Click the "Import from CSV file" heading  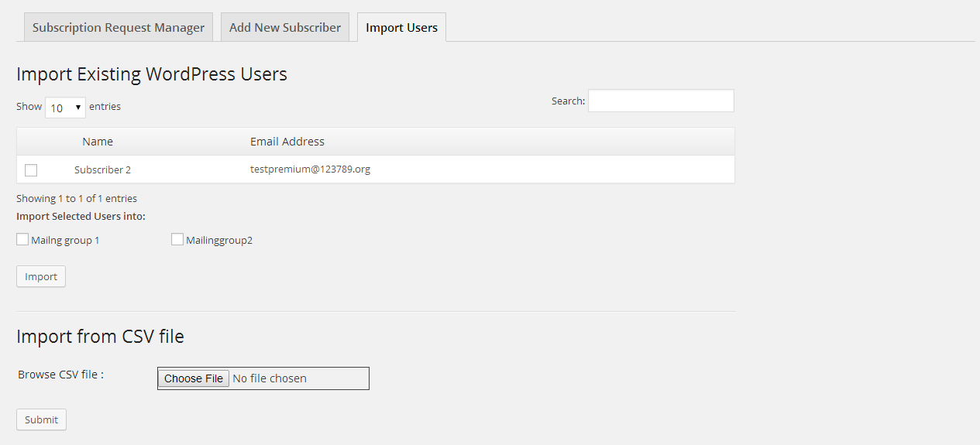coord(100,337)
